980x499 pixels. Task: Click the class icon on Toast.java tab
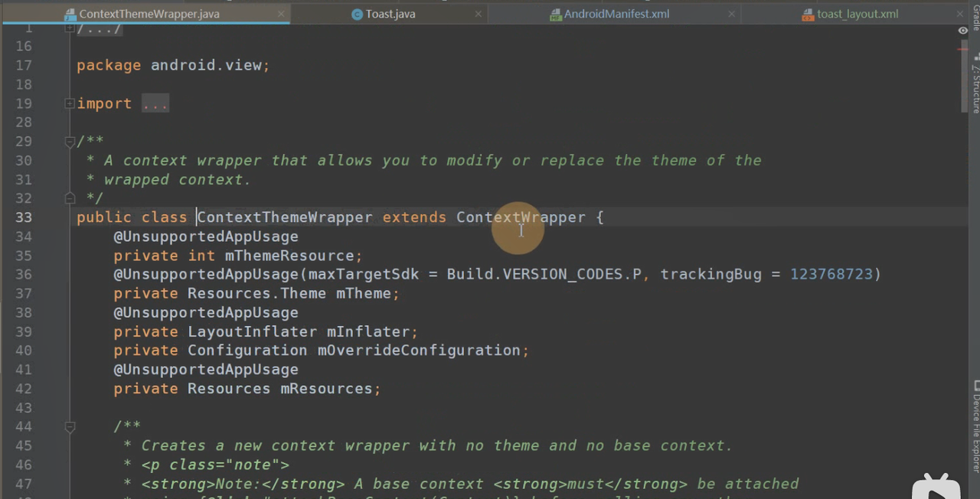click(357, 14)
